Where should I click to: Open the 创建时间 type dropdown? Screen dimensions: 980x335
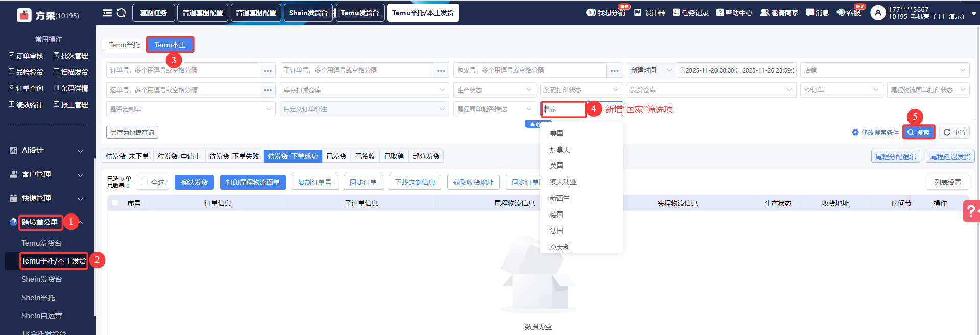652,70
